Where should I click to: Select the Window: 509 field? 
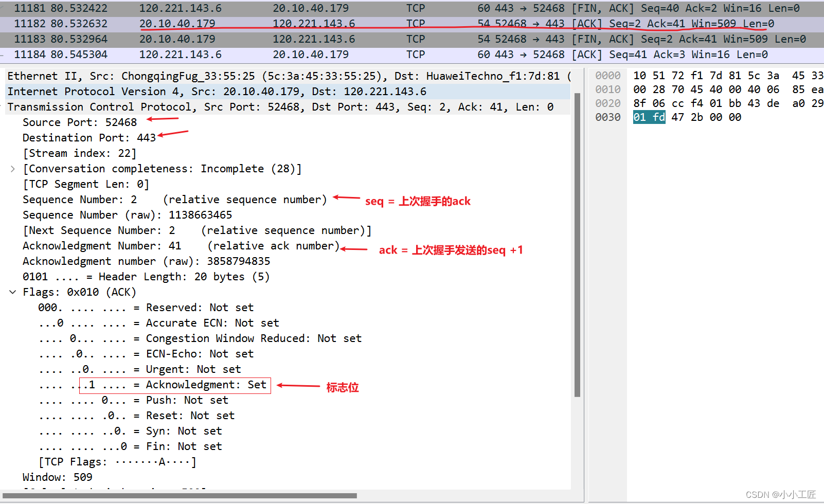click(58, 477)
